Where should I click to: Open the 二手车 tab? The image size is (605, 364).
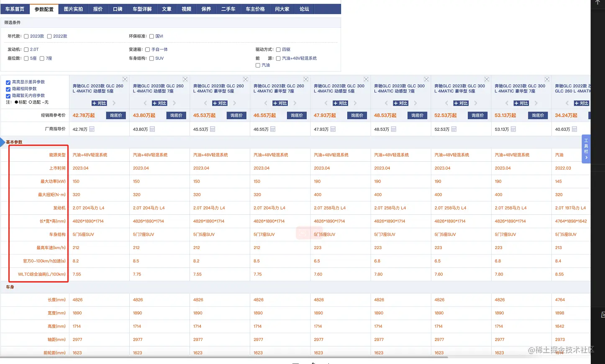[x=228, y=9]
